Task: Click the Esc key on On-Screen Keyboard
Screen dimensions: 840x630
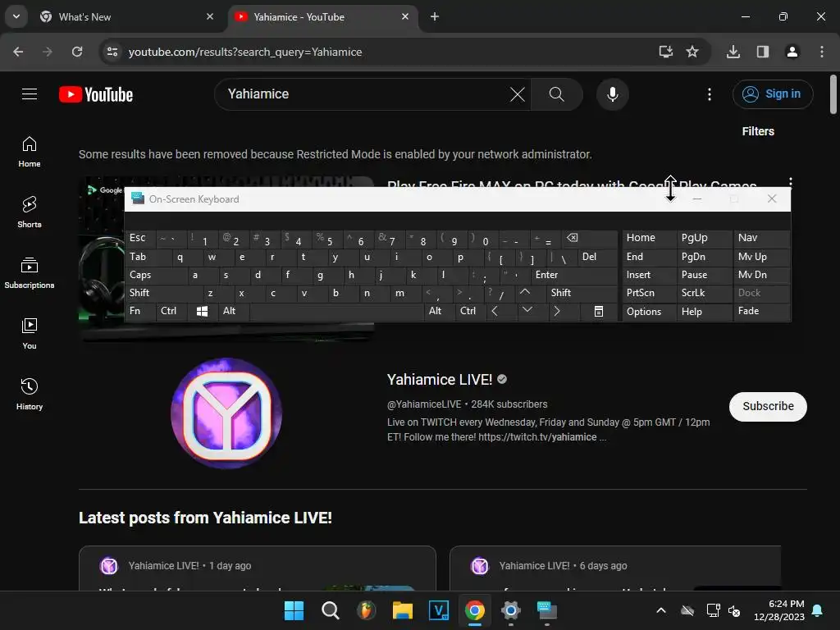Action: pyautogui.click(x=140, y=238)
